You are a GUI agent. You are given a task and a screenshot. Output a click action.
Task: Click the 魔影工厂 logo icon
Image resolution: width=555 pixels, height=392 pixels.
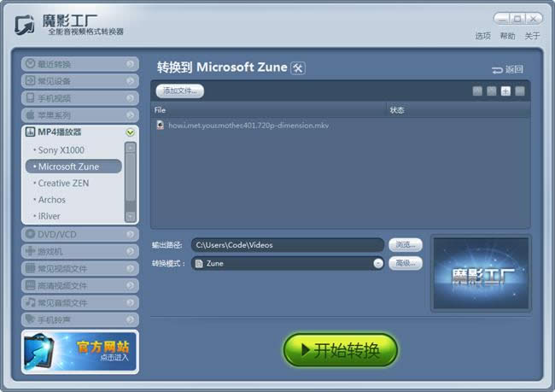click(x=25, y=25)
